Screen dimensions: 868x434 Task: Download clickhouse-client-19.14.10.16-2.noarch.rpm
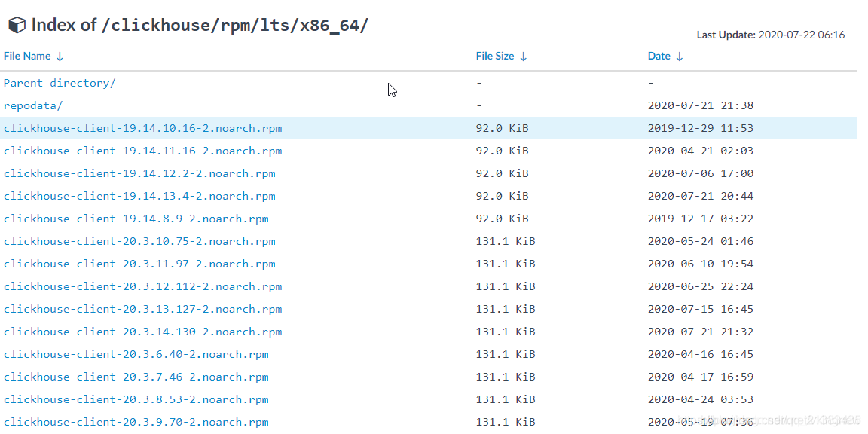tap(143, 128)
